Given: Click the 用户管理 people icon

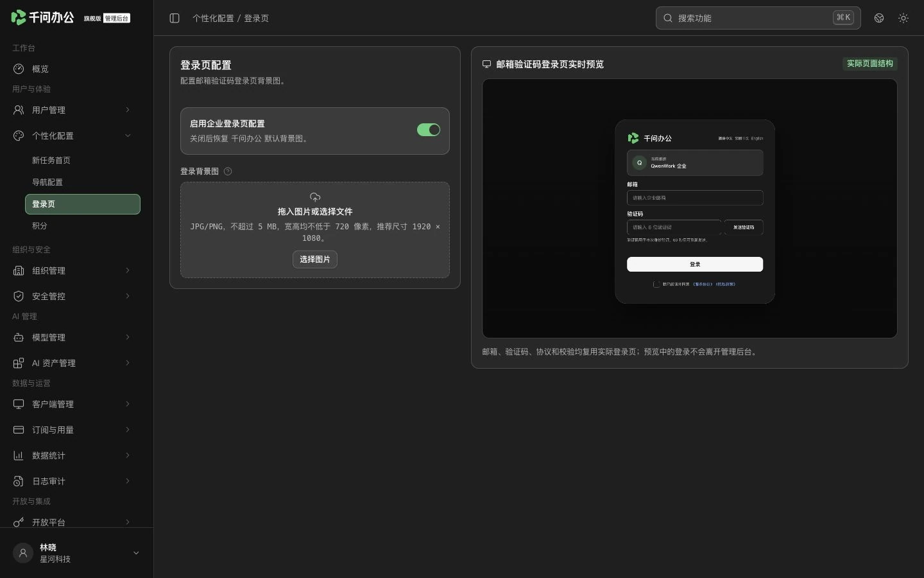Looking at the screenshot, I should (x=19, y=110).
